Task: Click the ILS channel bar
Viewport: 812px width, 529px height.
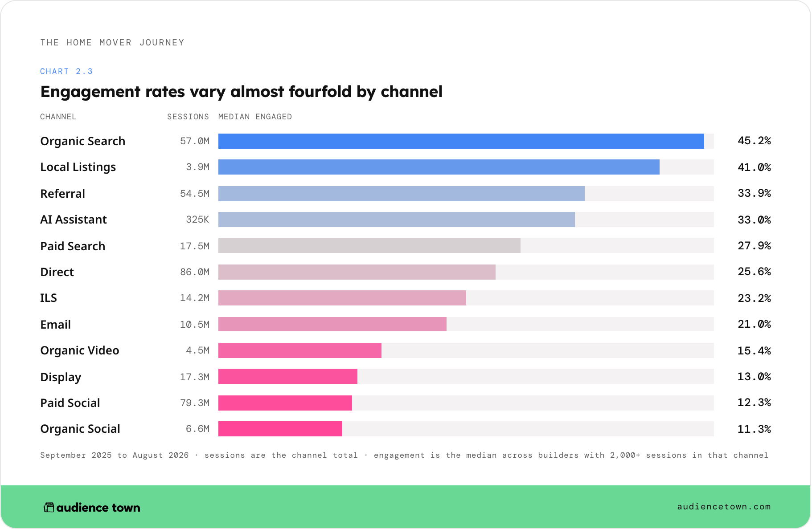Action: 342,298
